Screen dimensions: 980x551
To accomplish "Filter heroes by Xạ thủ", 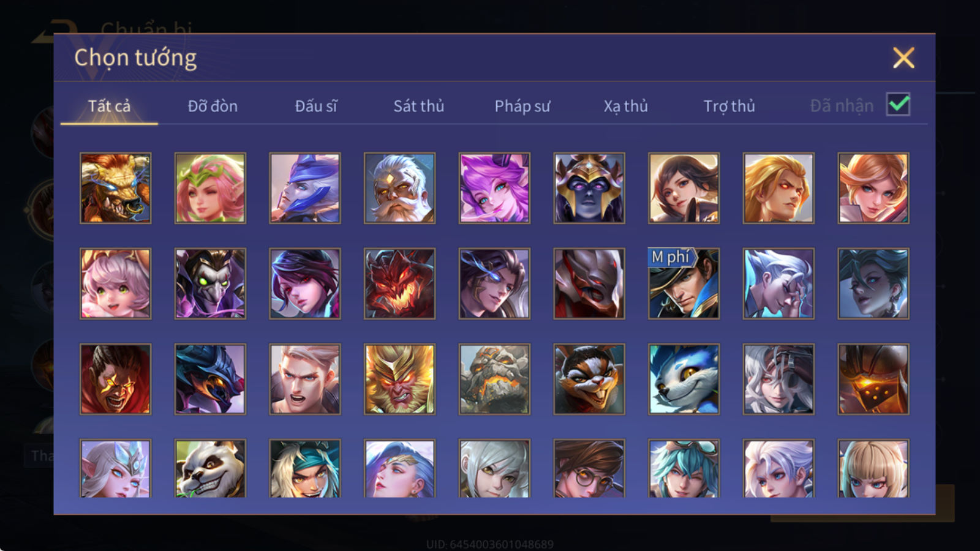I will [x=625, y=106].
